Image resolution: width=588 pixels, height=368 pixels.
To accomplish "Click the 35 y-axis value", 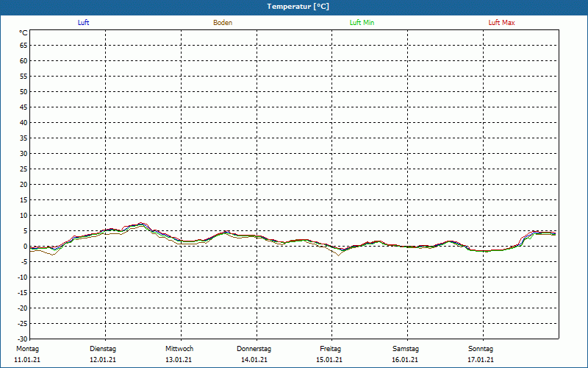I will point(24,138).
